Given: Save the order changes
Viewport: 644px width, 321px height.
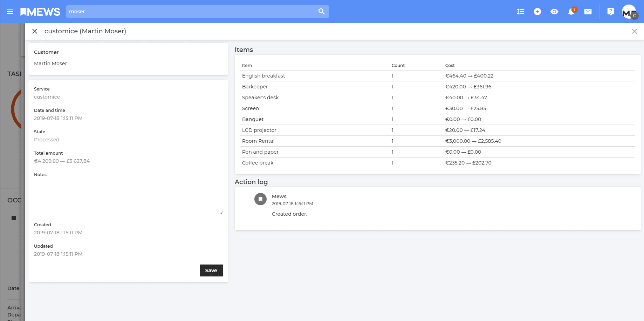Looking at the screenshot, I should 211,270.
